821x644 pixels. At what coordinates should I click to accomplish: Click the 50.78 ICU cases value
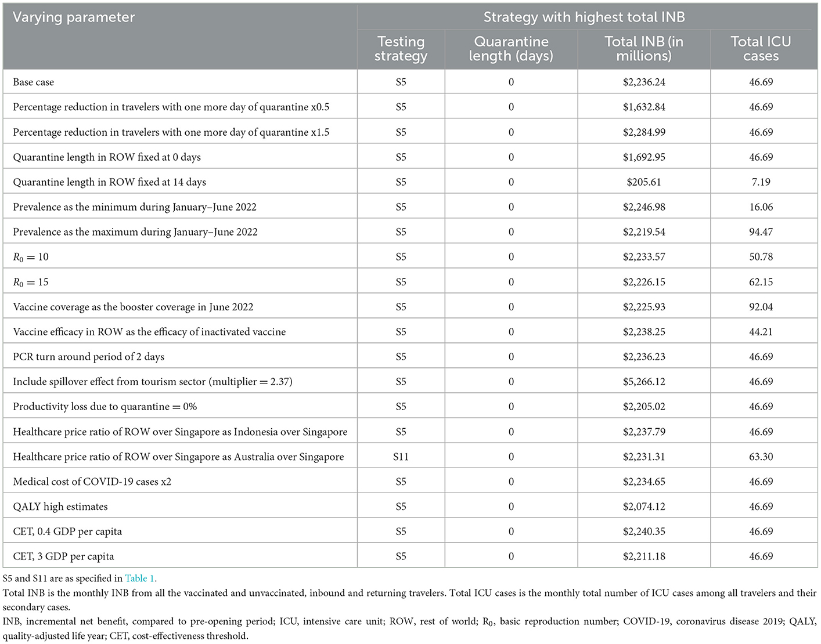[761, 257]
